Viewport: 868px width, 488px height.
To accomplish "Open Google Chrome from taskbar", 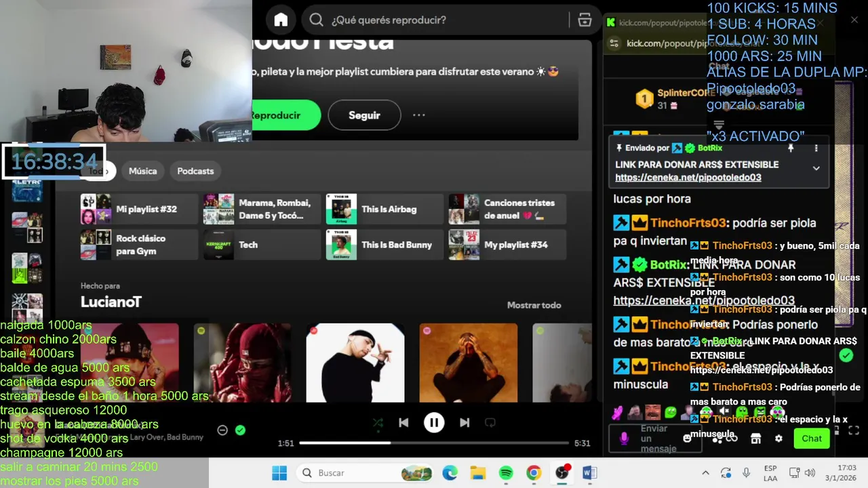I will (x=534, y=473).
